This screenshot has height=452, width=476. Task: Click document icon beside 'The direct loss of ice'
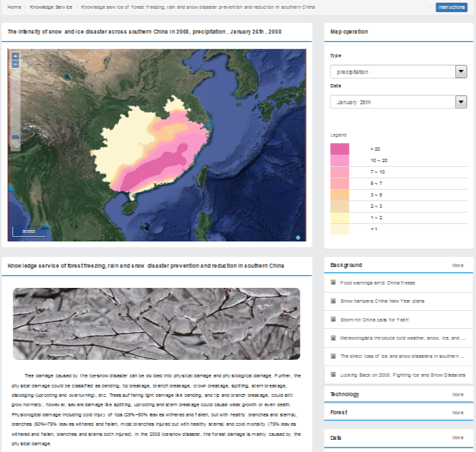pyautogui.click(x=333, y=356)
